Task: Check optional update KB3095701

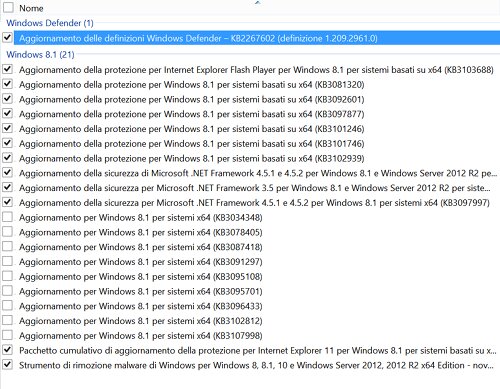Action: click(8, 291)
